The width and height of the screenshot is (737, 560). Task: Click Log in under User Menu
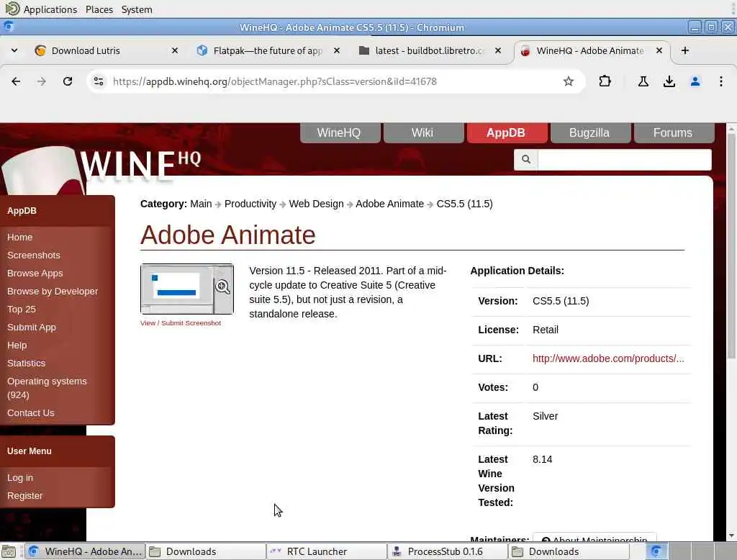[19, 477]
